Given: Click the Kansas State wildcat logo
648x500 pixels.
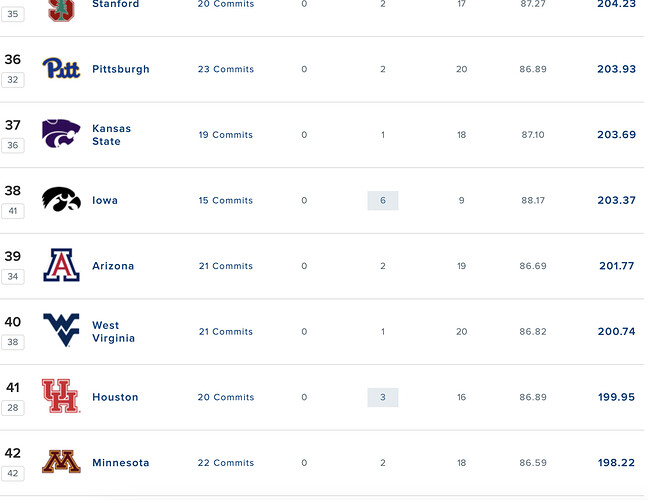Looking at the screenshot, I should point(61,133).
